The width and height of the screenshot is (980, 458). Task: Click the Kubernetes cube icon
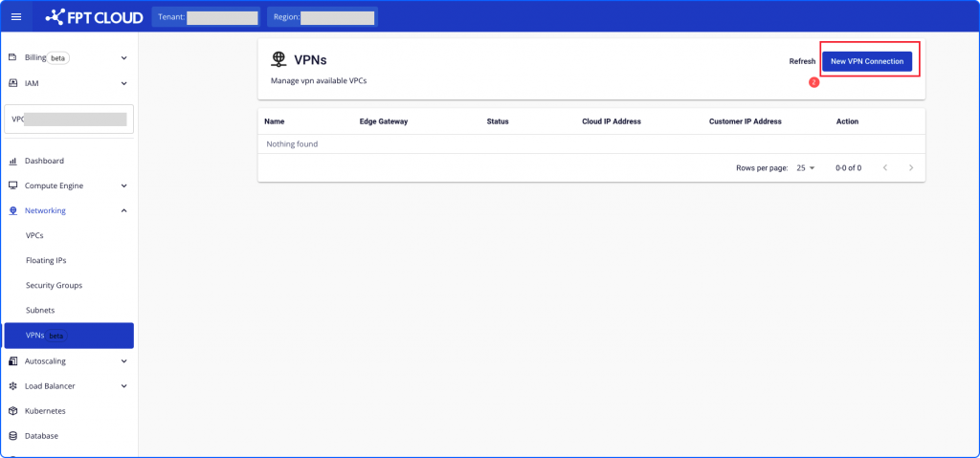(x=12, y=411)
